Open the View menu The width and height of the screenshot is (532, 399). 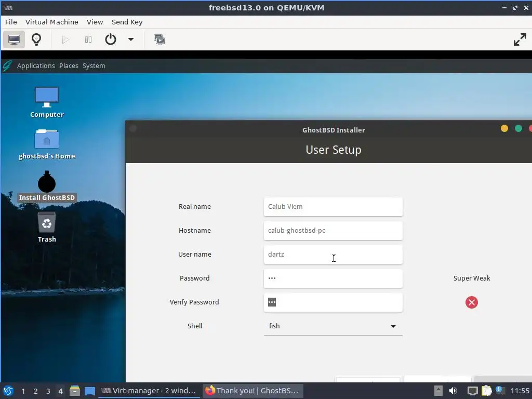[x=95, y=22]
